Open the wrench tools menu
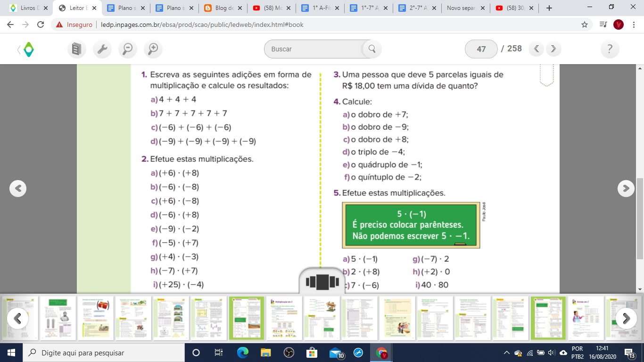The height and width of the screenshot is (362, 644). [x=102, y=49]
